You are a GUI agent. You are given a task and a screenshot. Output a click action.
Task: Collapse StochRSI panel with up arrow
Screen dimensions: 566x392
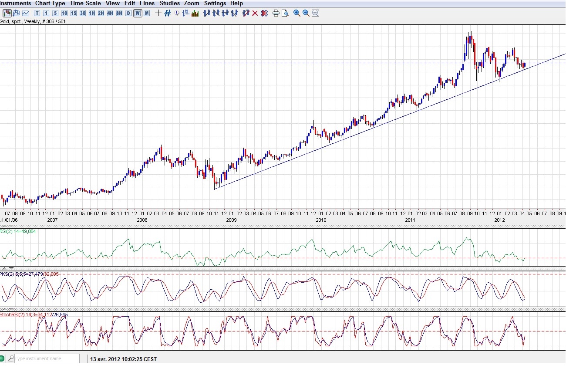[x=4, y=309]
